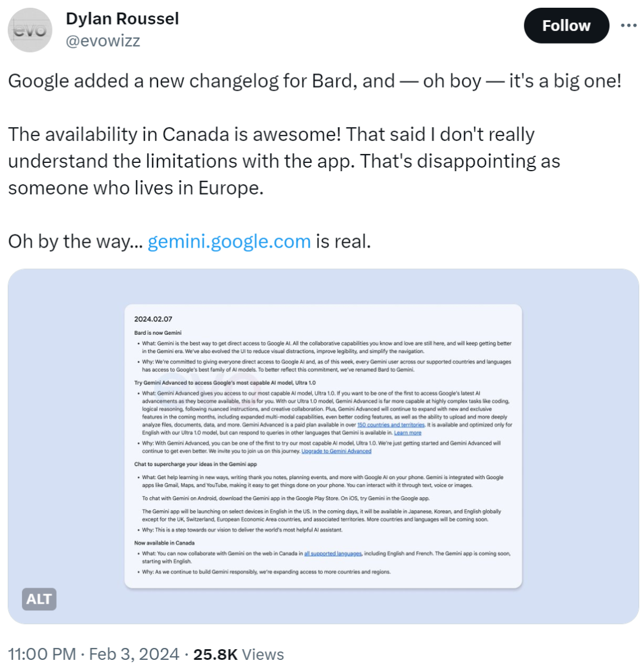The width and height of the screenshot is (644, 667).
Task: Click "150 countries and territories" link in screenshot
Action: point(391,425)
